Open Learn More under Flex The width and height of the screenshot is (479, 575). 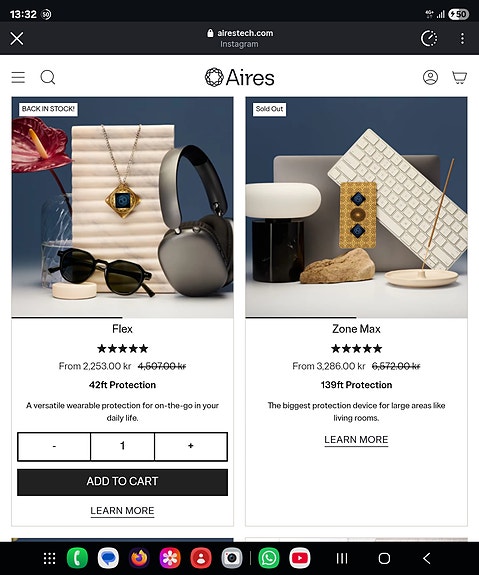[122, 511]
